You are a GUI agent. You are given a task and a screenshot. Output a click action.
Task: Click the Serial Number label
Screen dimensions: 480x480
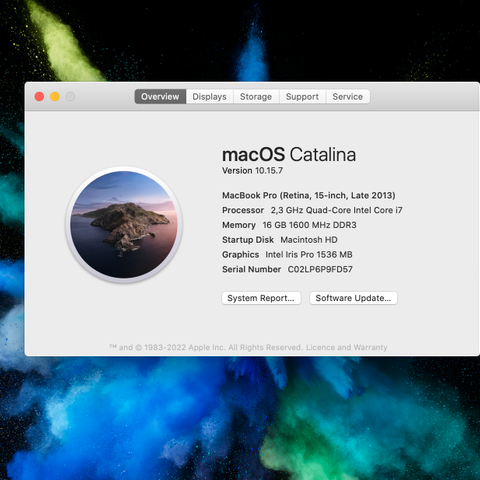(x=251, y=269)
